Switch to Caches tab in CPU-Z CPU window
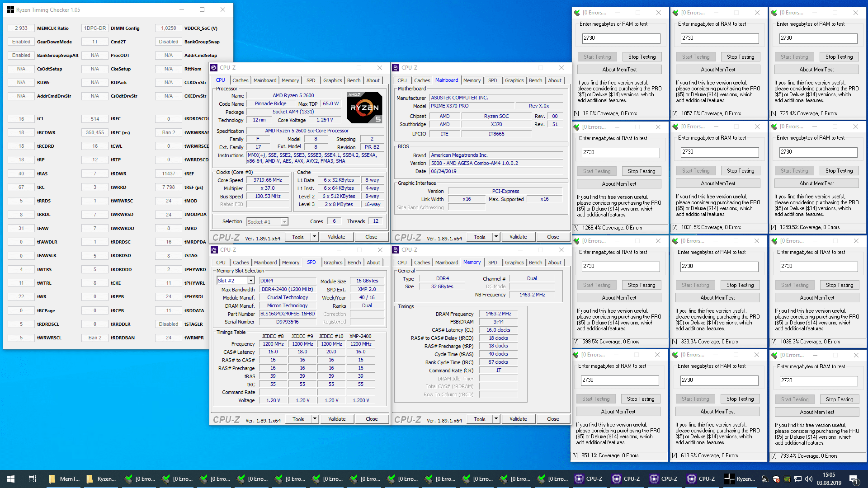Screen dimensions: 868x488 click(240, 80)
